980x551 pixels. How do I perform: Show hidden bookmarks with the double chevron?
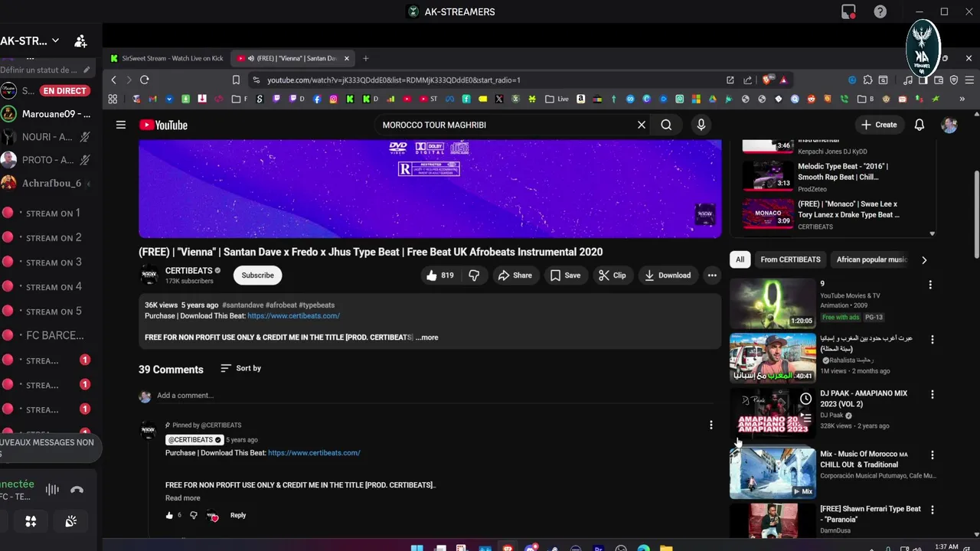(x=962, y=99)
